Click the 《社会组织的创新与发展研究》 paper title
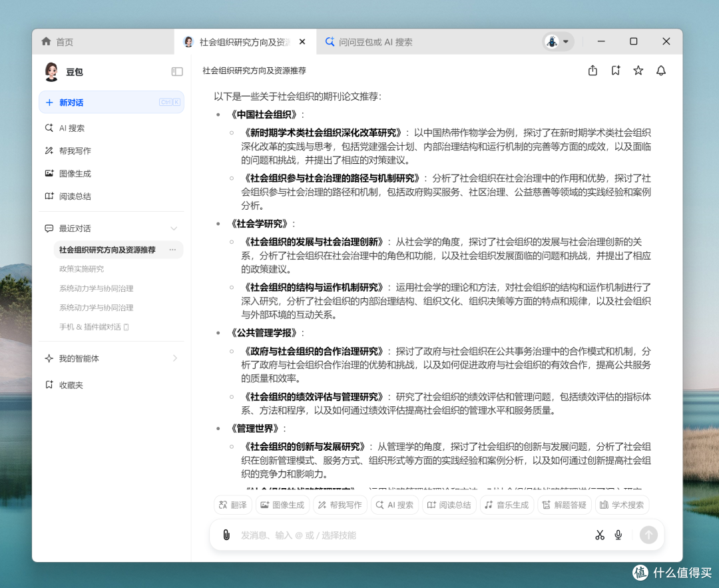Image resolution: width=719 pixels, height=588 pixels. 305,447
